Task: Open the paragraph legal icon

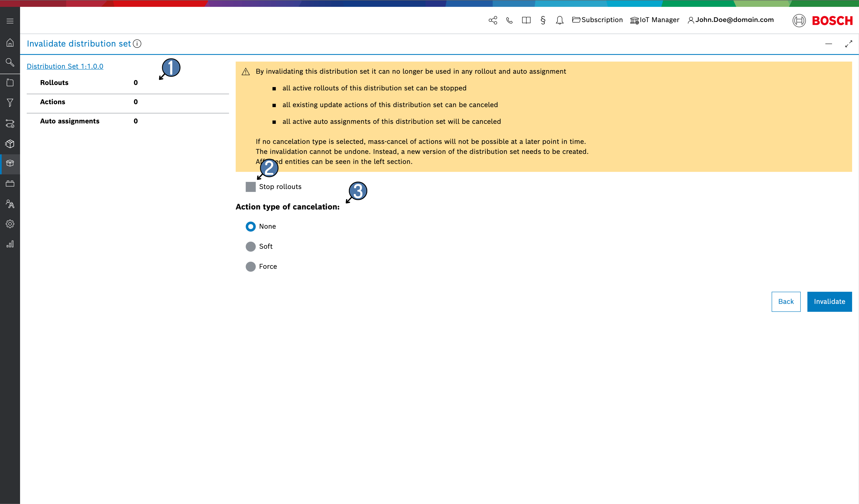Action: coord(543,20)
